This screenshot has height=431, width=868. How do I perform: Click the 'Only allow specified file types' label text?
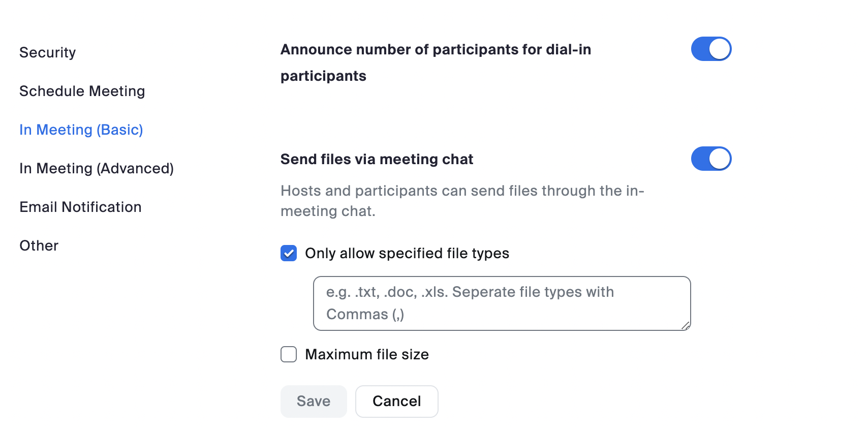pyautogui.click(x=407, y=253)
